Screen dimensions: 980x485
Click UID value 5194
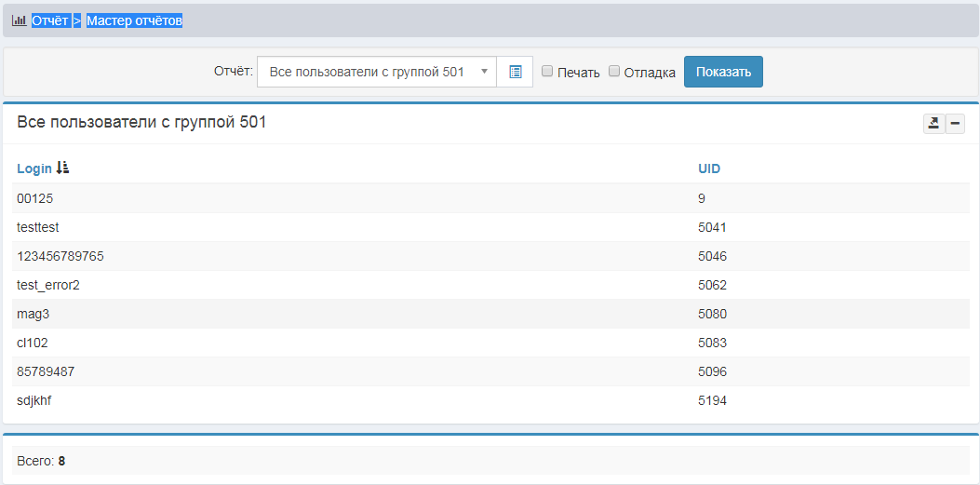[x=712, y=400]
